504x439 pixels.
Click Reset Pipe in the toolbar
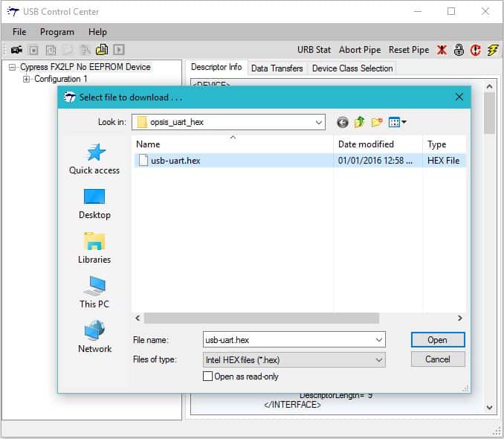[409, 50]
